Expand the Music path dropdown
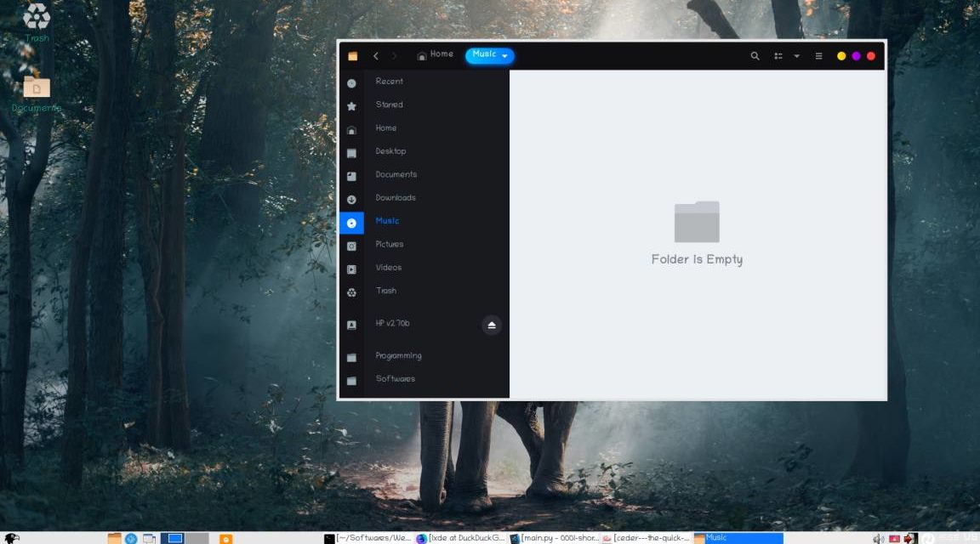The width and height of the screenshot is (980, 544). click(x=504, y=56)
